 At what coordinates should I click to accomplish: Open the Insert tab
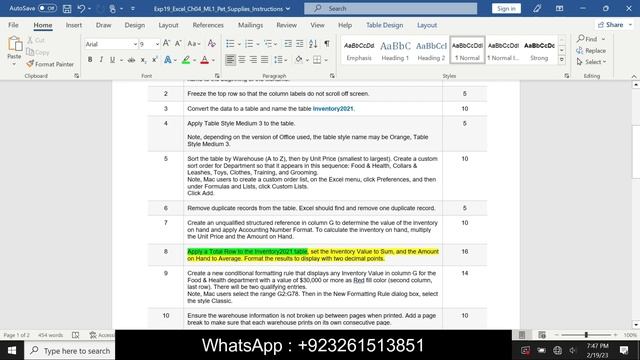pos(74,25)
